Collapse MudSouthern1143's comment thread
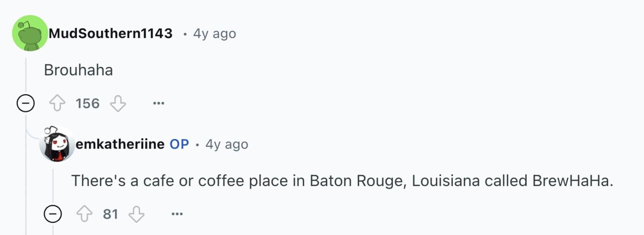This screenshot has width=644, height=235. [x=26, y=104]
